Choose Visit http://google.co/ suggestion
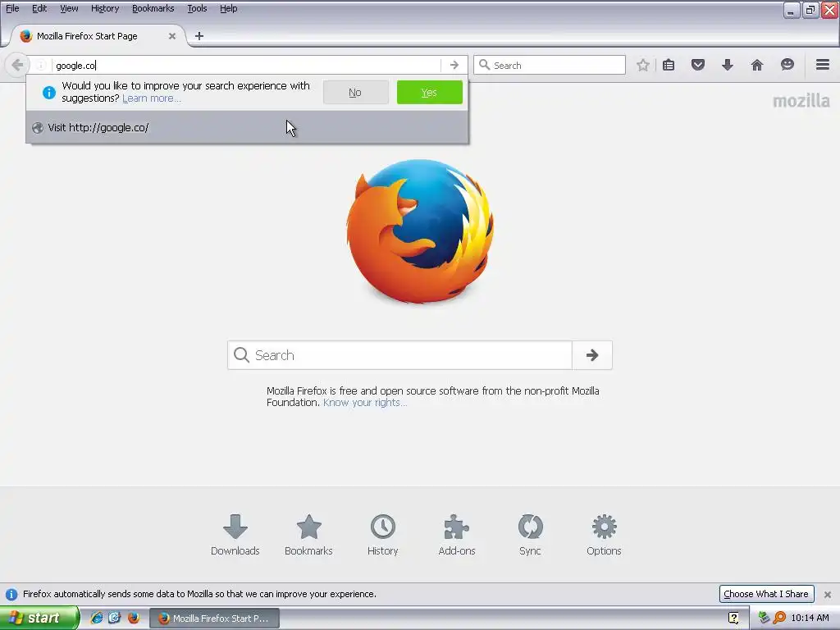Image resolution: width=840 pixels, height=630 pixels. 247,127
